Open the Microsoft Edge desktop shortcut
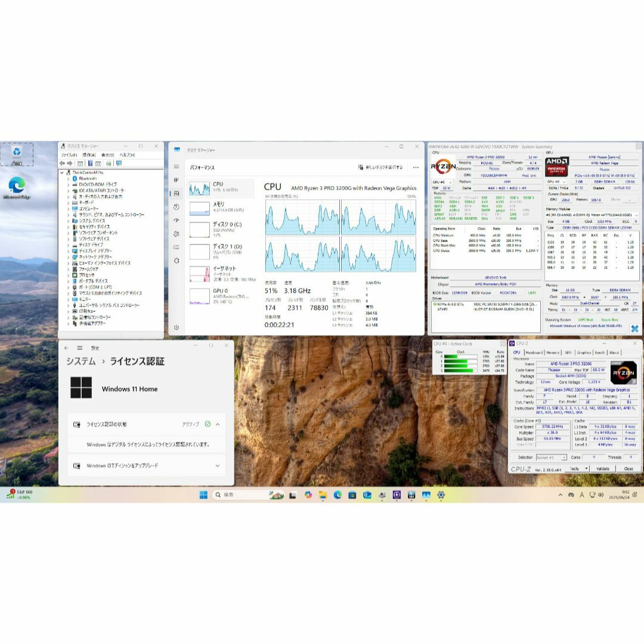 tap(17, 188)
